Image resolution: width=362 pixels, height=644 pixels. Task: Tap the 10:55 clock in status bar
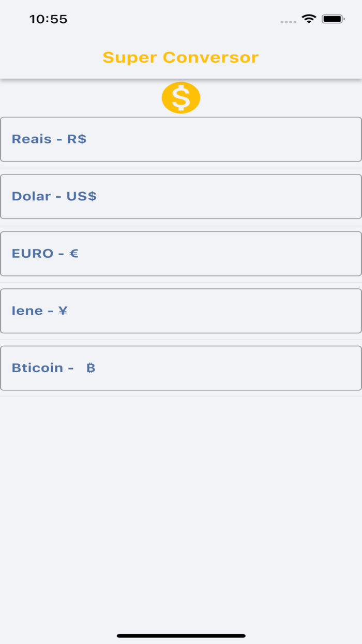coord(48,19)
